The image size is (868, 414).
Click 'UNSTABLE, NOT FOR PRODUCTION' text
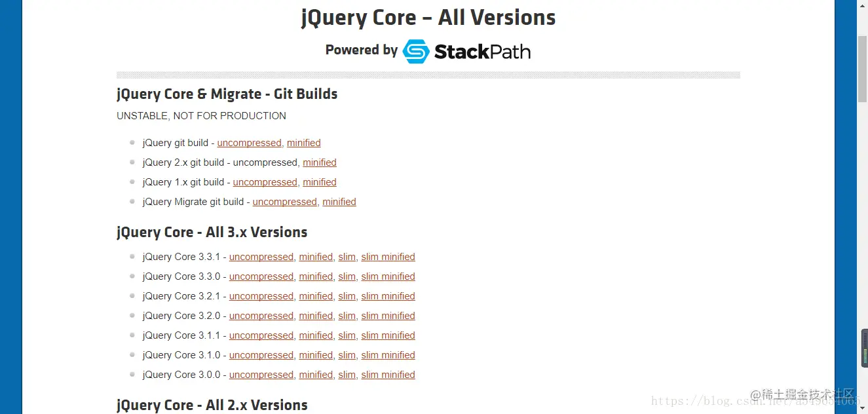[x=201, y=116]
